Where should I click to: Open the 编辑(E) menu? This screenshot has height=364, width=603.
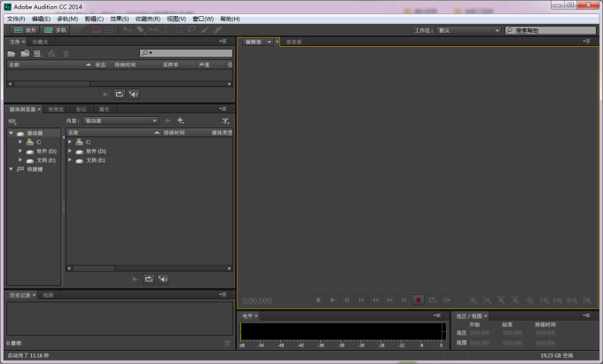tap(41, 19)
